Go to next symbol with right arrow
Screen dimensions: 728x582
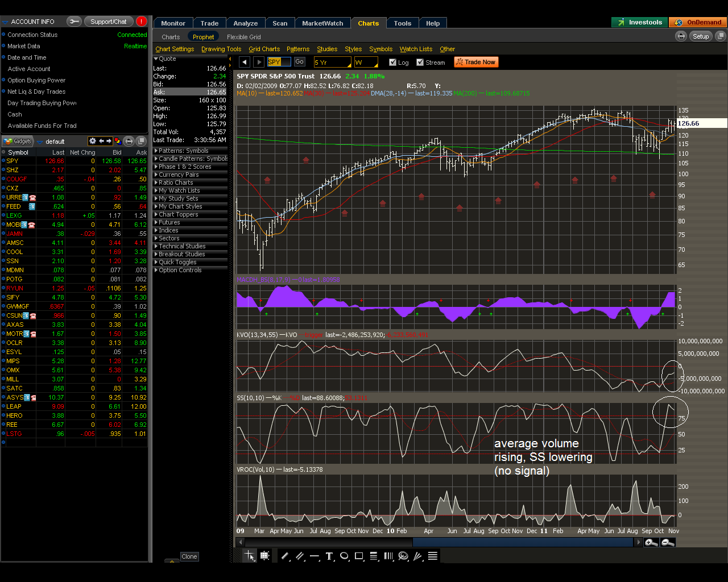pyautogui.click(x=258, y=62)
